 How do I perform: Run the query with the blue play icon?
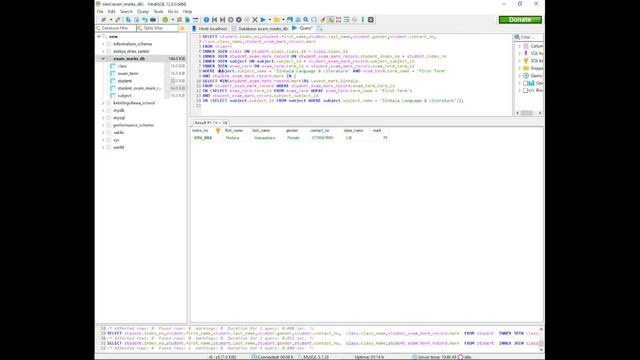click(x=263, y=20)
